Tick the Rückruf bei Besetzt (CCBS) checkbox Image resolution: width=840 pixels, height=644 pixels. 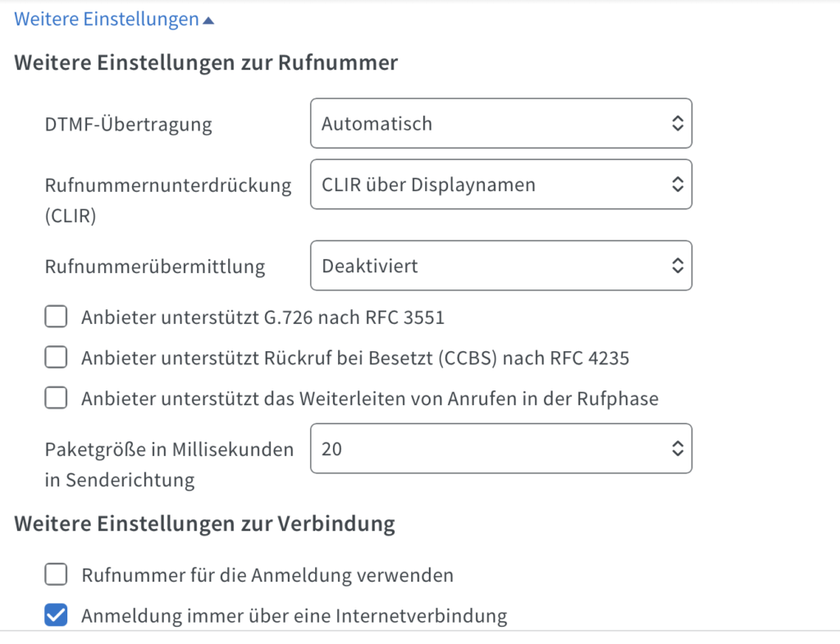pyautogui.click(x=56, y=358)
